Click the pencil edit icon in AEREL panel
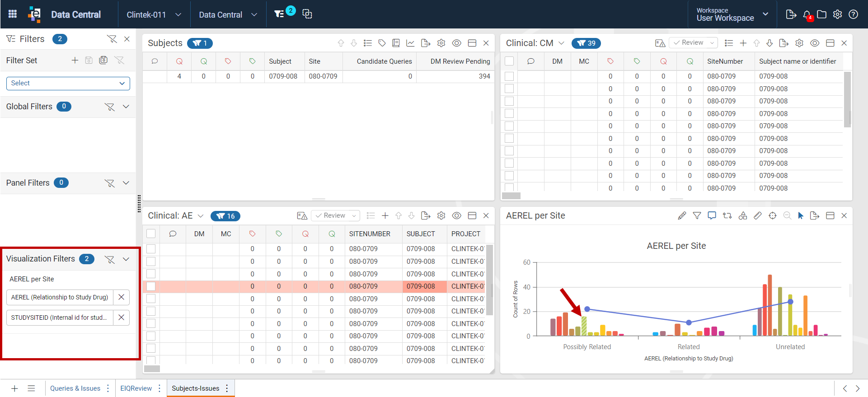868x397 pixels. tap(682, 215)
